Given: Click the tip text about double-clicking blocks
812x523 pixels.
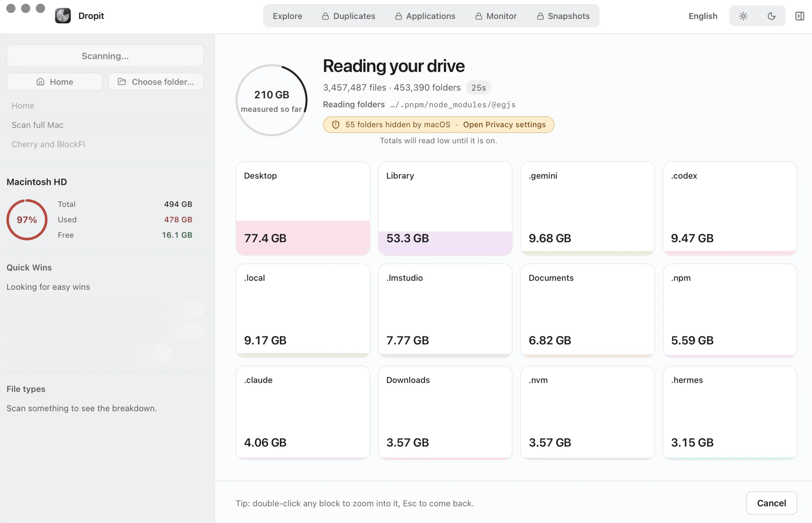Looking at the screenshot, I should pyautogui.click(x=355, y=503).
